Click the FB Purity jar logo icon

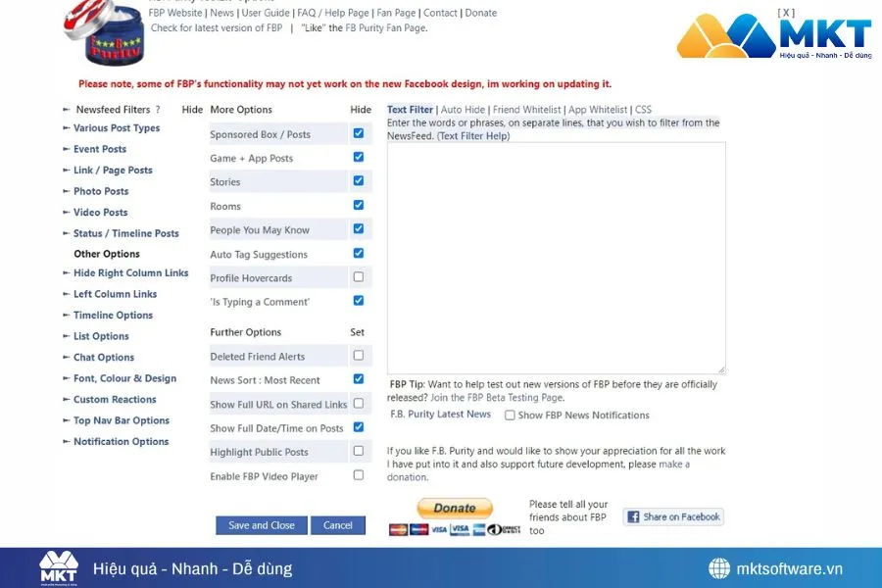104,32
